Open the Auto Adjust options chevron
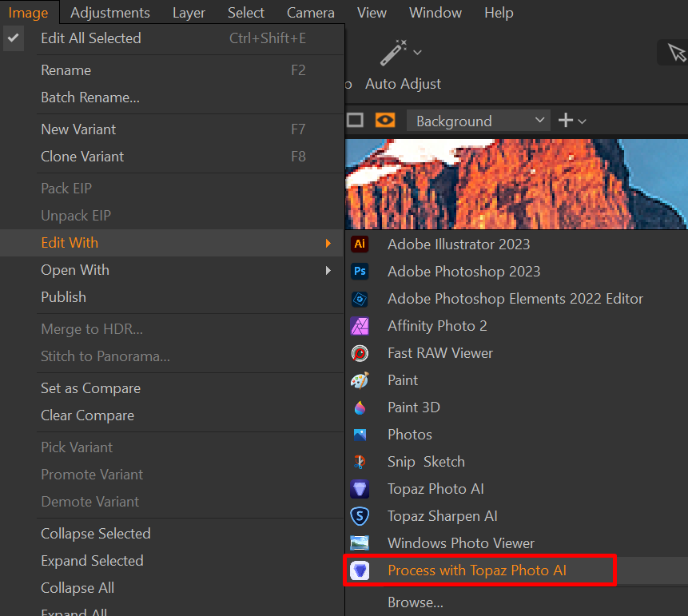The width and height of the screenshot is (688, 616). (418, 53)
